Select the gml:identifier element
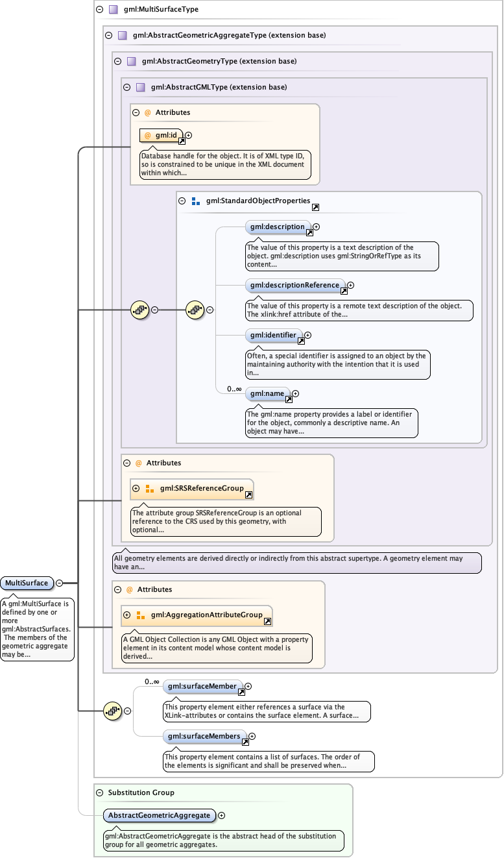The height and width of the screenshot is (858, 504). (273, 336)
